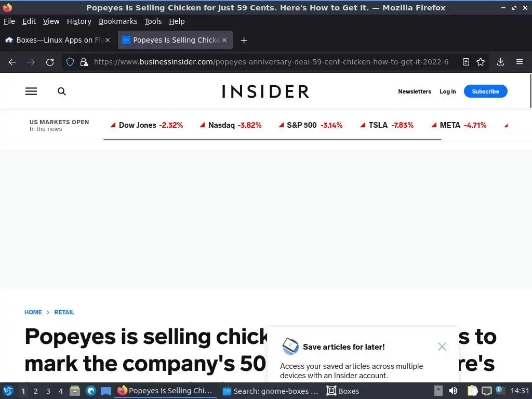This screenshot has height=399, width=532.
Task: Open the network monitor tray icon
Action: pyautogui.click(x=486, y=391)
